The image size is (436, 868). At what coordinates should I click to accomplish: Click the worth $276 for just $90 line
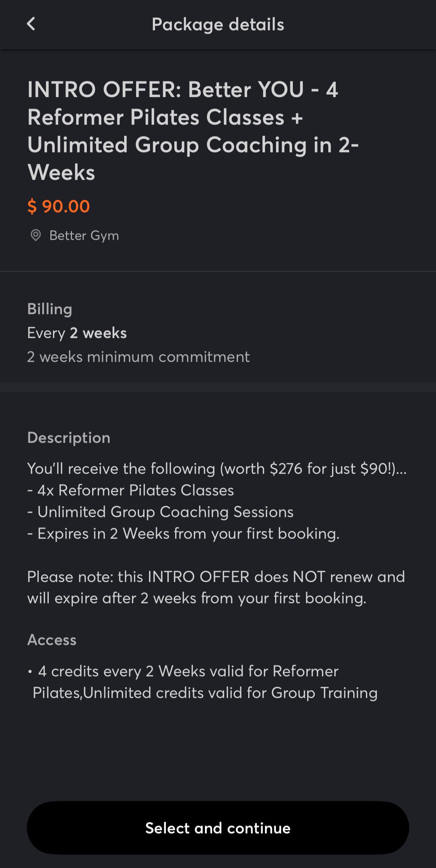pyautogui.click(x=217, y=469)
